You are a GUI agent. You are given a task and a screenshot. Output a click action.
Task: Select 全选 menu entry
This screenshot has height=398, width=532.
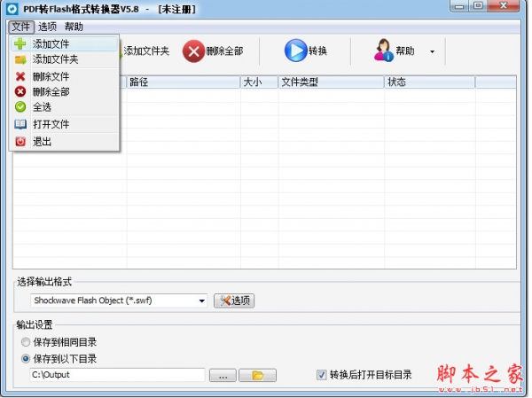click(65, 107)
